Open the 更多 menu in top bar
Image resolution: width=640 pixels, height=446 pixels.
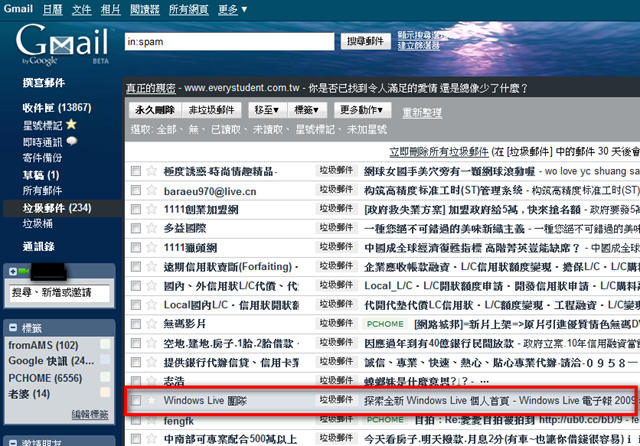(x=233, y=9)
